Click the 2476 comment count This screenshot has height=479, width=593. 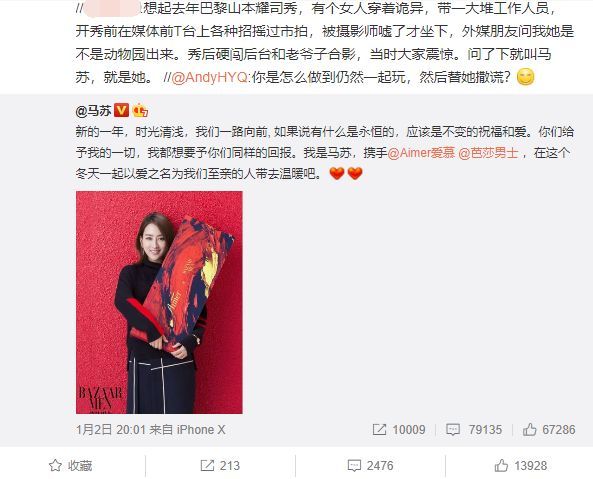click(380, 466)
